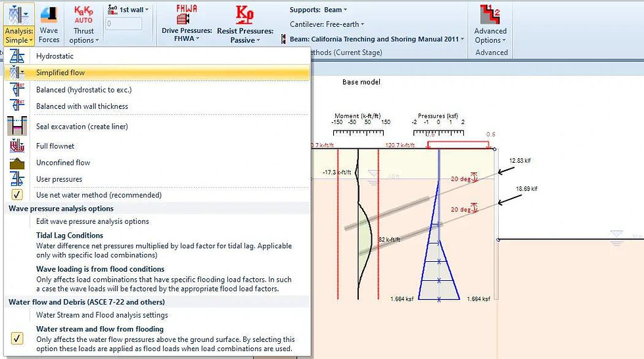Viewport: 644px width, 359px height.
Task: Click the Seal excavation liner icon
Action: pos(17,126)
